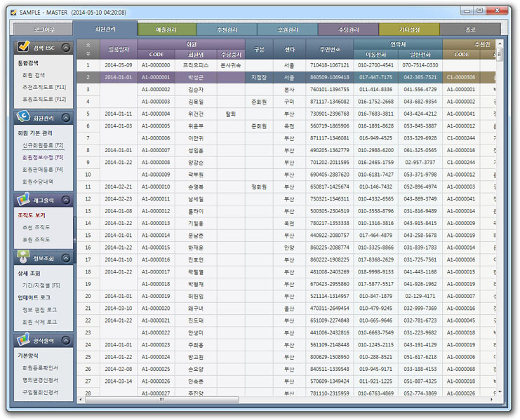This screenshot has height=420, width=520.
Task: Open 구입철회신청서 form link
Action: (40, 392)
